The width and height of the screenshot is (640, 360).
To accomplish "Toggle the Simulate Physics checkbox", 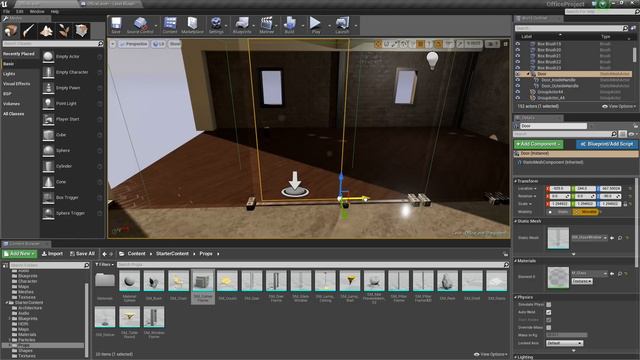I will (x=549, y=304).
